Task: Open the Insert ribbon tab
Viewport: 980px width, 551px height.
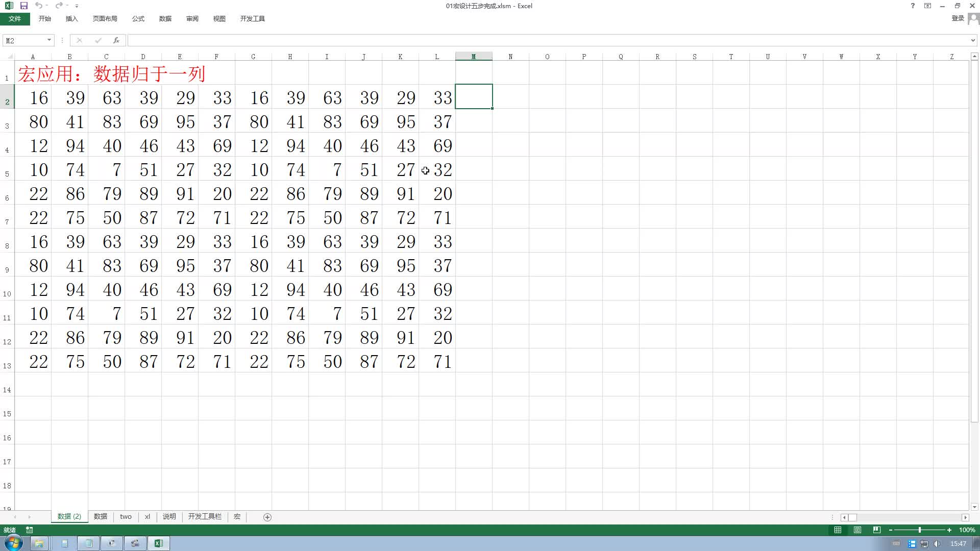Action: (x=71, y=18)
